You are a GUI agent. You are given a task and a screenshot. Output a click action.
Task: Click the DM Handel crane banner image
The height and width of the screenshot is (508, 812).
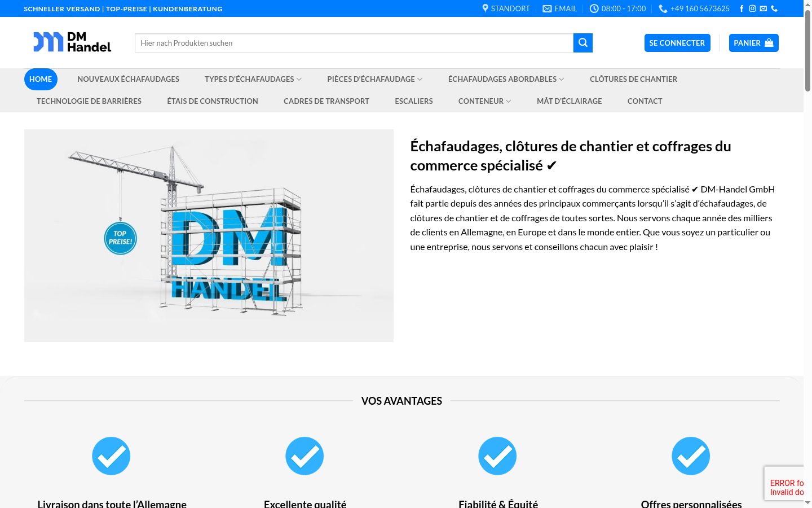209,235
